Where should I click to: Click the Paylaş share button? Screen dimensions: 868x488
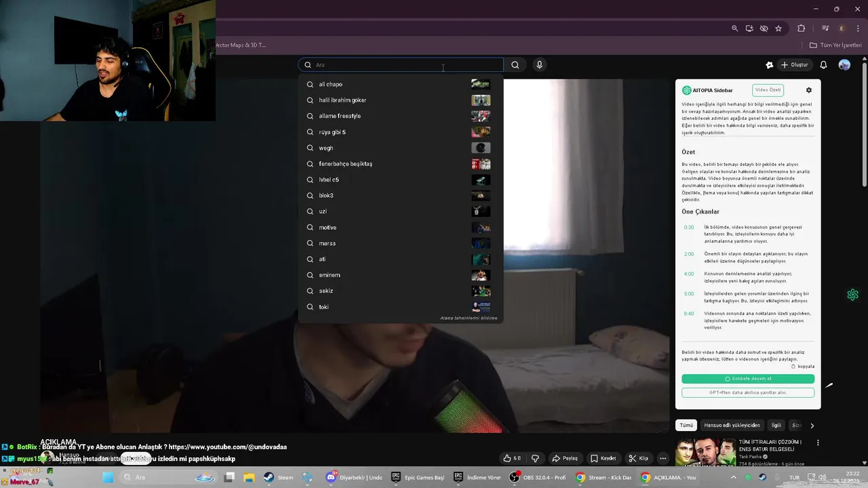[565, 458]
